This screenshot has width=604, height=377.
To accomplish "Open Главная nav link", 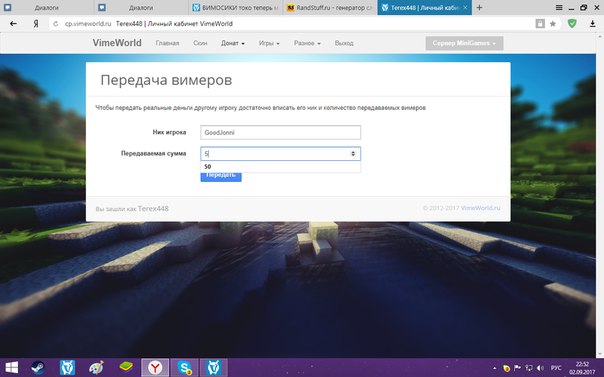I will coord(168,43).
